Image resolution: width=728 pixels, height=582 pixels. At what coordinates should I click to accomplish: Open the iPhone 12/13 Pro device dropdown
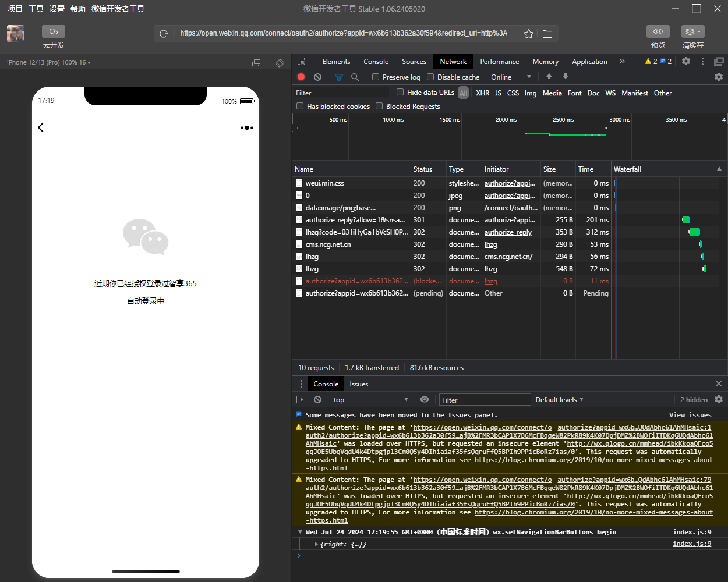[49, 62]
